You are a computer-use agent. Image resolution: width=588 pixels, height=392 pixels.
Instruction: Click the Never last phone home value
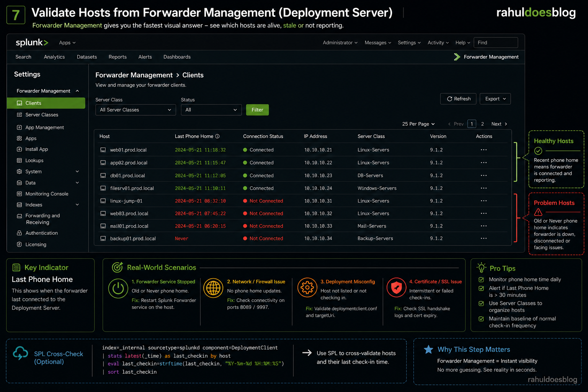point(181,238)
